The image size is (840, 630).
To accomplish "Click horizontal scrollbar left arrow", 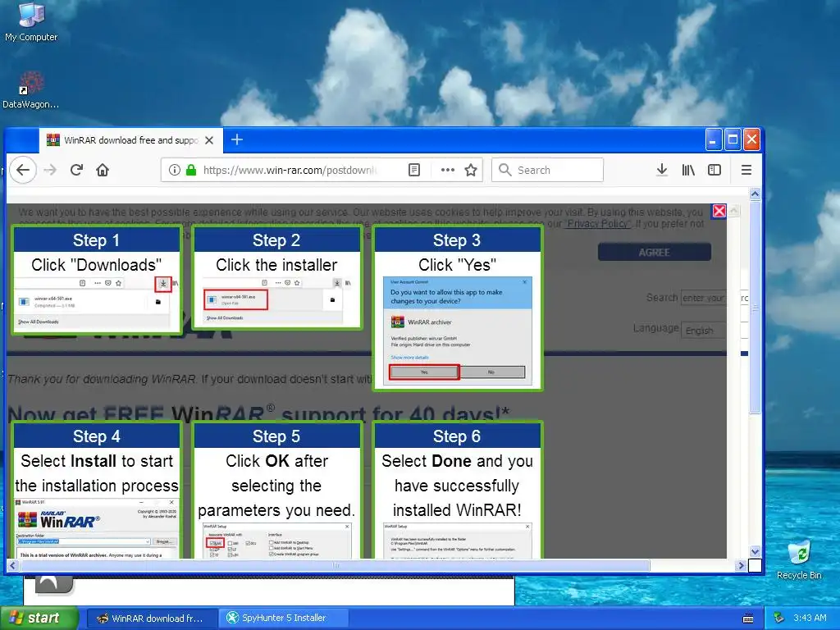I will (x=13, y=565).
